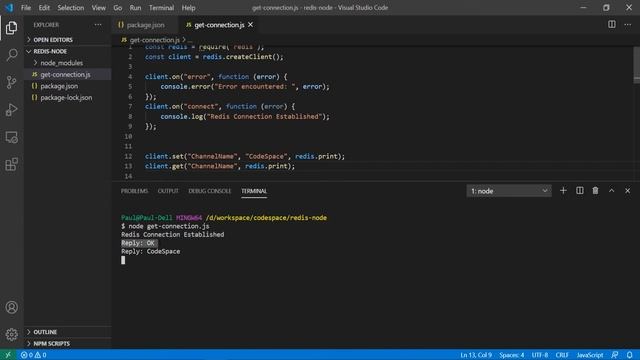The height and width of the screenshot is (360, 640).
Task: Open the Edit menu
Action: (44, 8)
